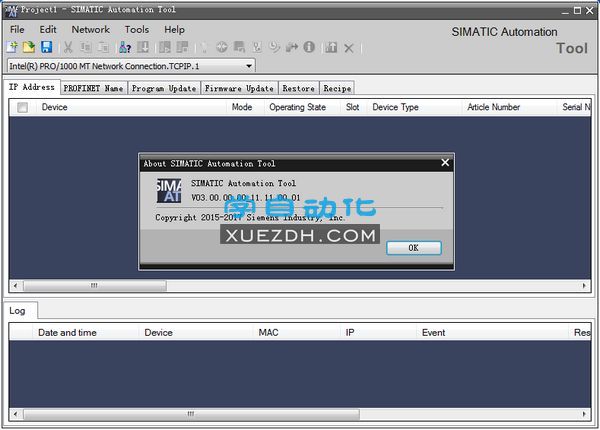Click the log table horizontal scrollbar thumb

(191, 414)
